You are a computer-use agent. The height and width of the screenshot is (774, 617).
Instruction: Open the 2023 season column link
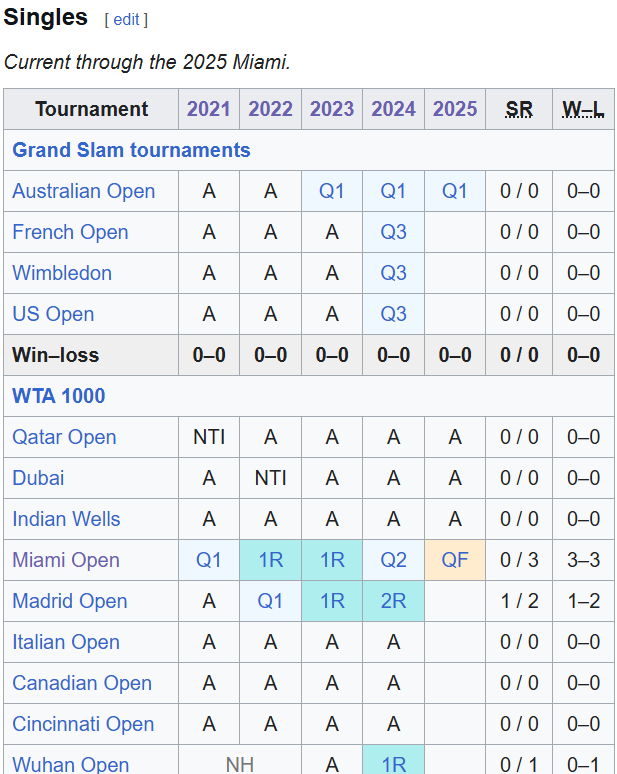pos(332,109)
